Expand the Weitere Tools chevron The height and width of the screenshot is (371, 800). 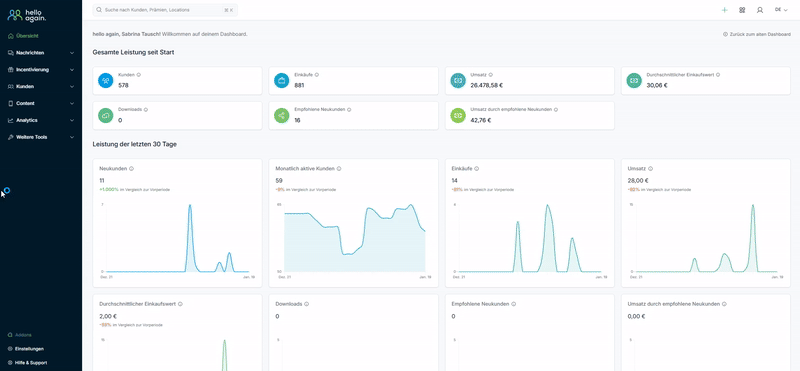[72, 137]
